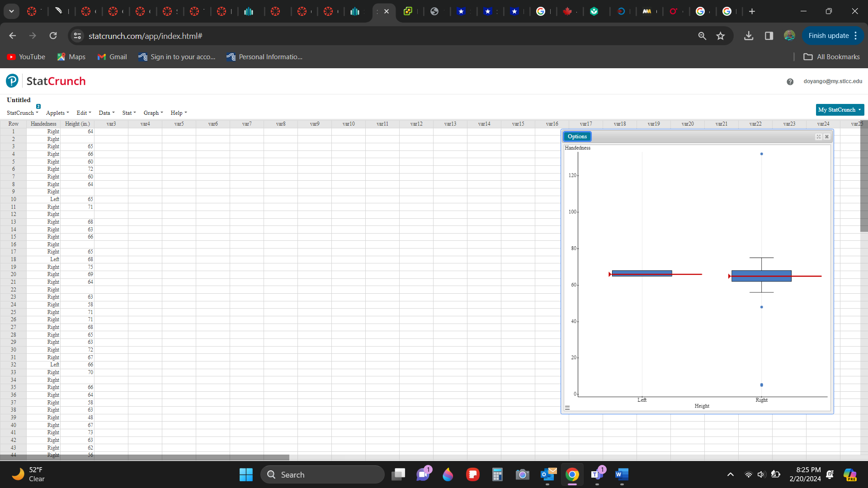
Task: Click the Finish update button
Action: click(x=828, y=36)
